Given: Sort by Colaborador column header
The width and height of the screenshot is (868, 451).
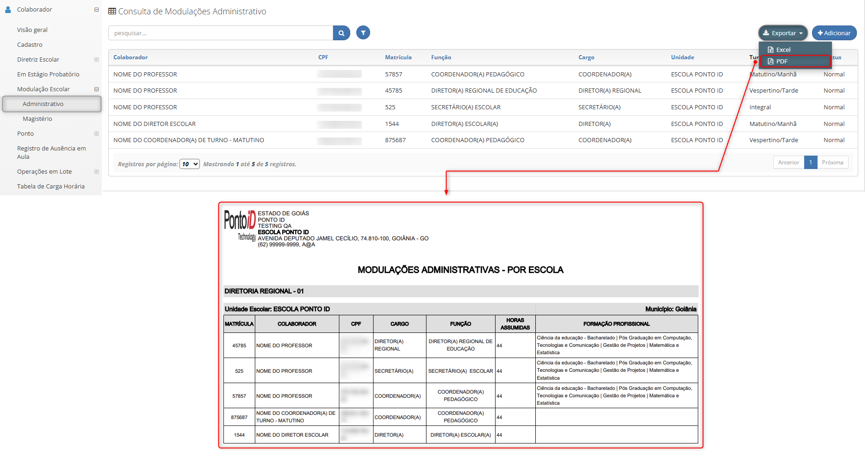Looking at the screenshot, I should [130, 57].
